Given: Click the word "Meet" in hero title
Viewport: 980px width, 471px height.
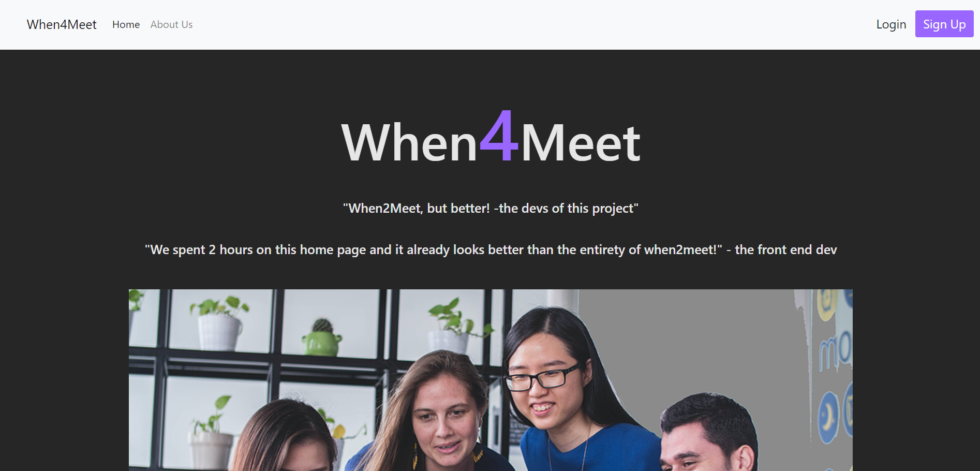Looking at the screenshot, I should [x=581, y=143].
